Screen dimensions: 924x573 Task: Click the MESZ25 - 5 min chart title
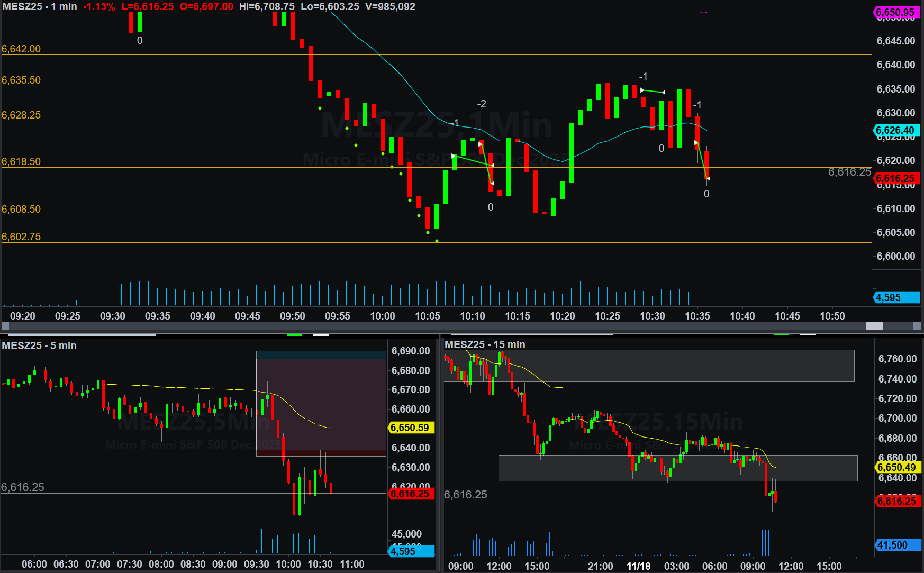[x=39, y=345]
